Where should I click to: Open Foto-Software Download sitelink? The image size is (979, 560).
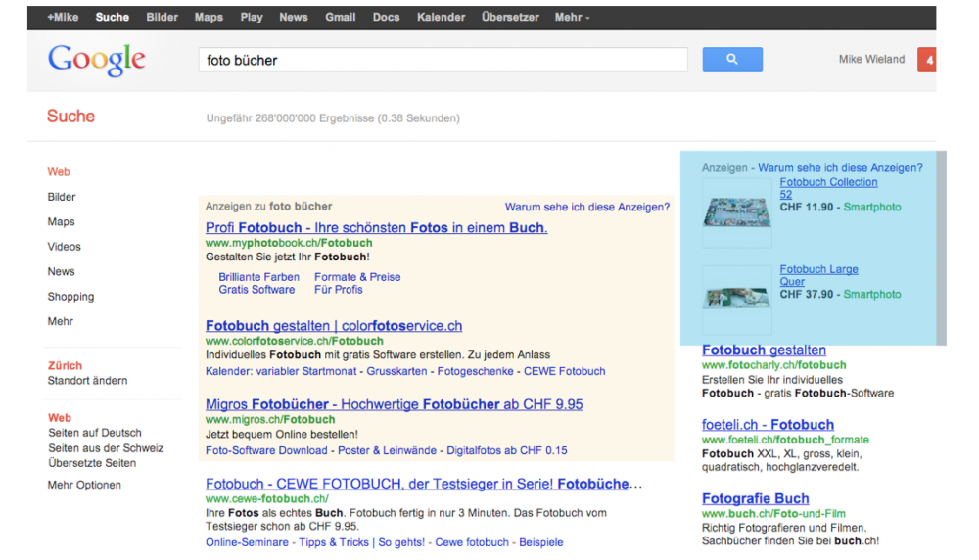[x=266, y=450]
